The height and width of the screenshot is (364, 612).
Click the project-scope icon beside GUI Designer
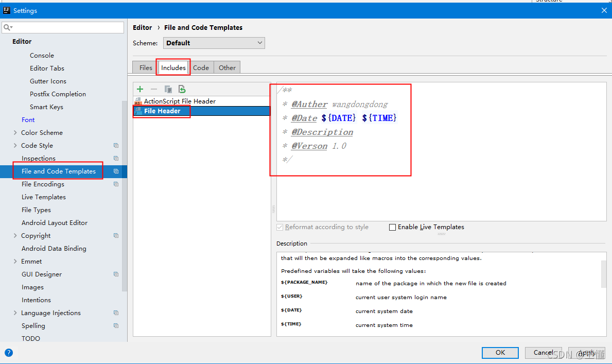(x=116, y=274)
